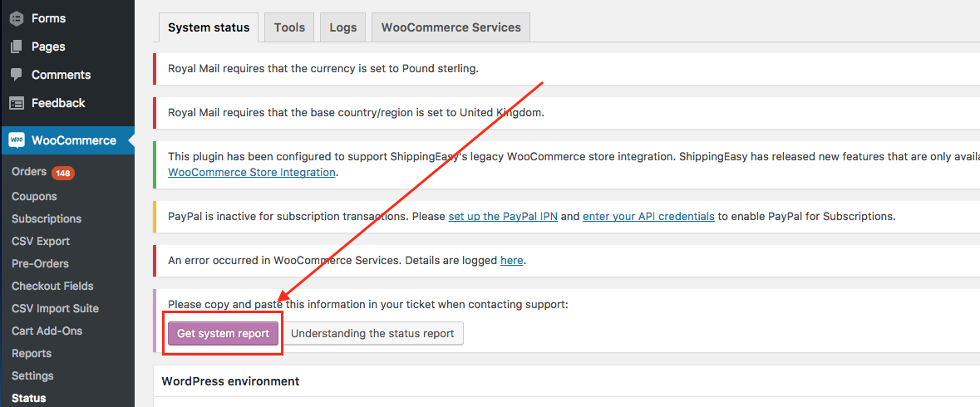Screen dimensions: 980x407
Task: Open the Orders submenu item
Action: (x=29, y=172)
